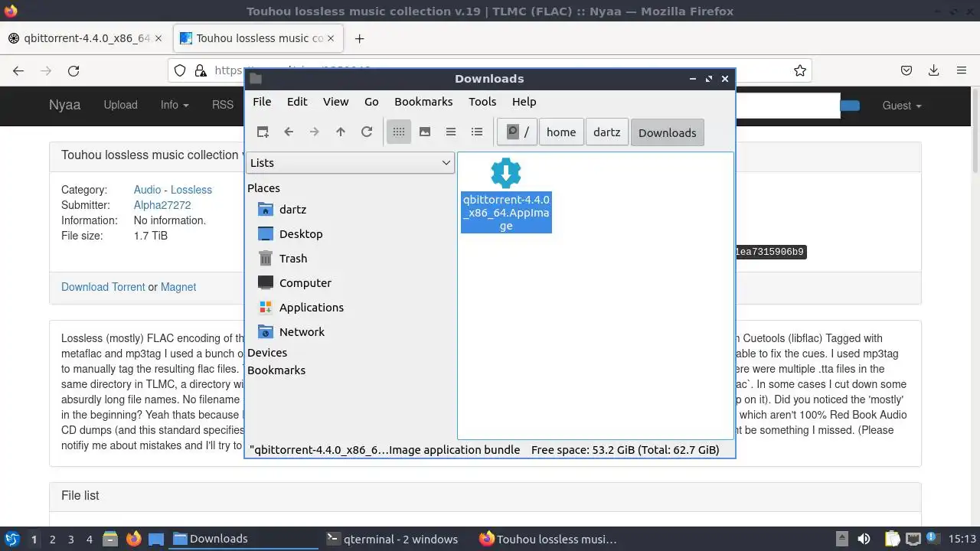Click the Devices section header
Viewport: 980px width, 551px height.
(267, 352)
